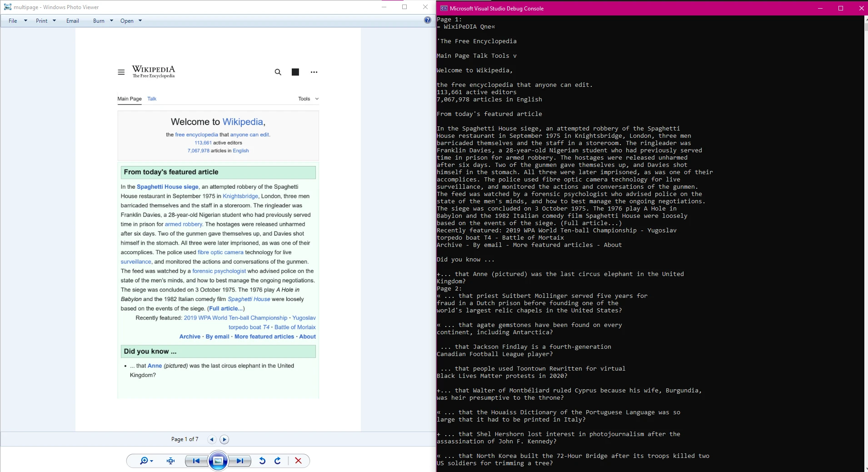Expand the Burn menu dropdown
This screenshot has width=868, height=472.
pos(103,21)
